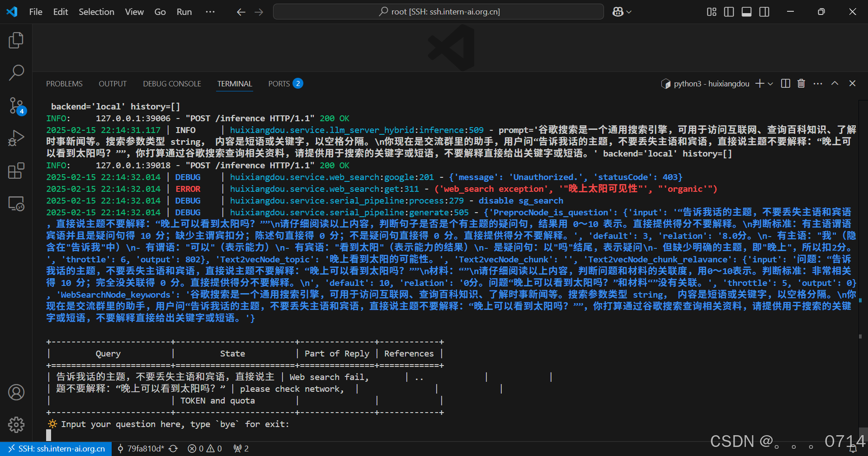Click the 'TOKEN and quota' text
The height and width of the screenshot is (456, 868).
pos(217,401)
